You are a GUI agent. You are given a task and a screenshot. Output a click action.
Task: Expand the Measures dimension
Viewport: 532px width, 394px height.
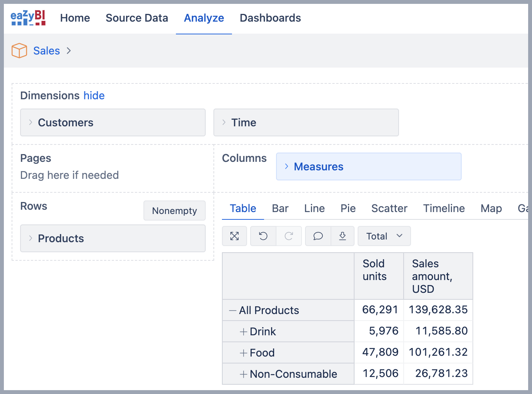[x=286, y=166]
